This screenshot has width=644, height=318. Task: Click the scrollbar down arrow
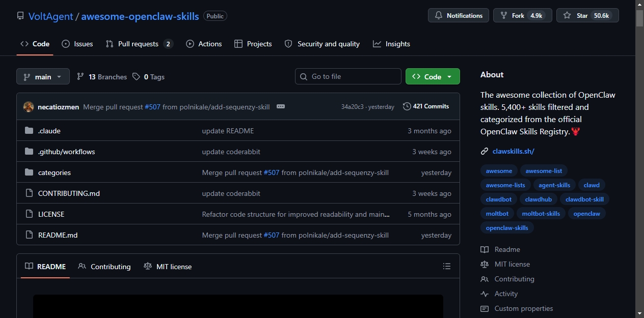(x=639, y=313)
